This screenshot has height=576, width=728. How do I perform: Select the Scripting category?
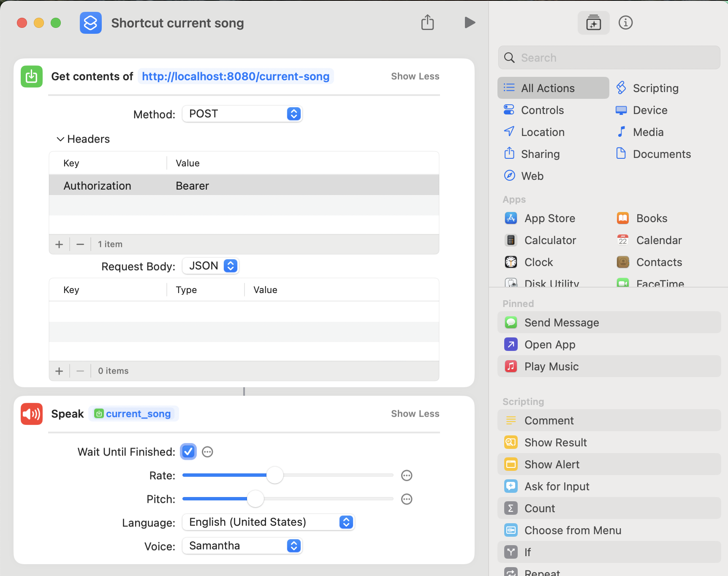tap(648, 88)
